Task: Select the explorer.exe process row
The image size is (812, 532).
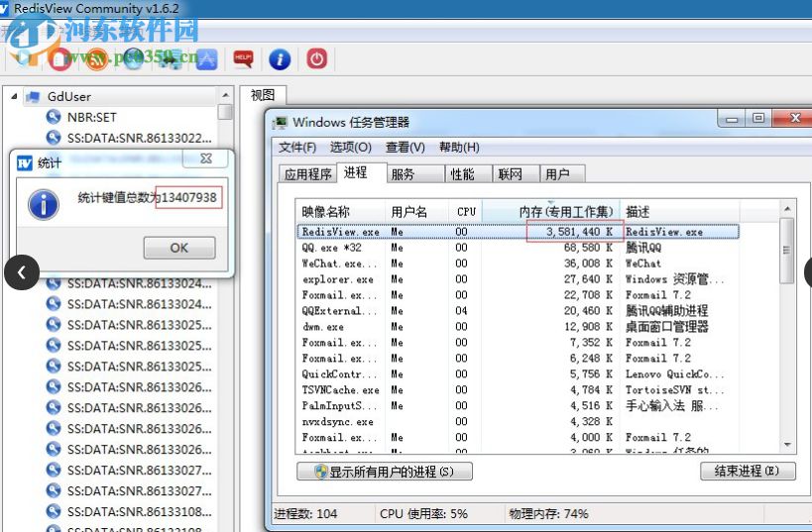Action: [518, 279]
